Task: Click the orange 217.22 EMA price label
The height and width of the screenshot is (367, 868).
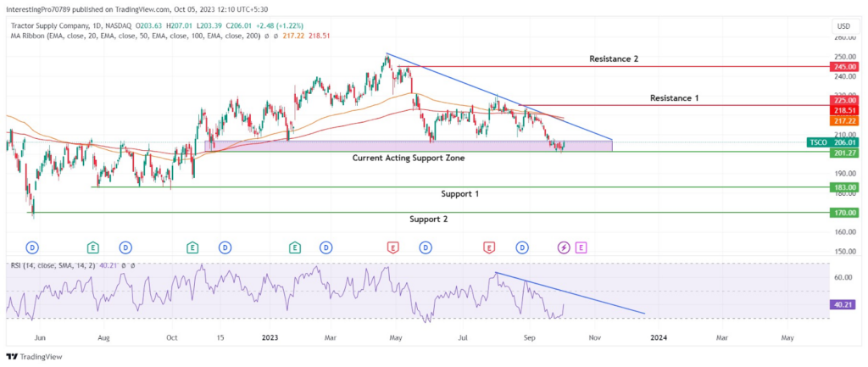Action: (844, 120)
